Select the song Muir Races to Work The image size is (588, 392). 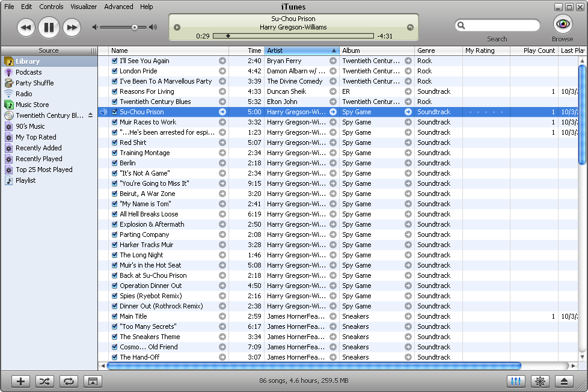[148, 122]
